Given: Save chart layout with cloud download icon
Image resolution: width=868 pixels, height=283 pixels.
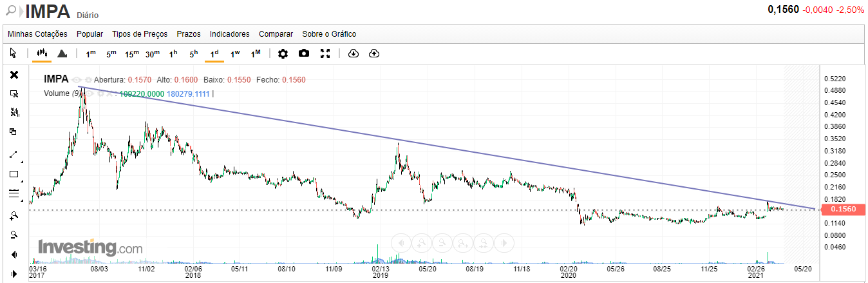Looking at the screenshot, I should [353, 54].
